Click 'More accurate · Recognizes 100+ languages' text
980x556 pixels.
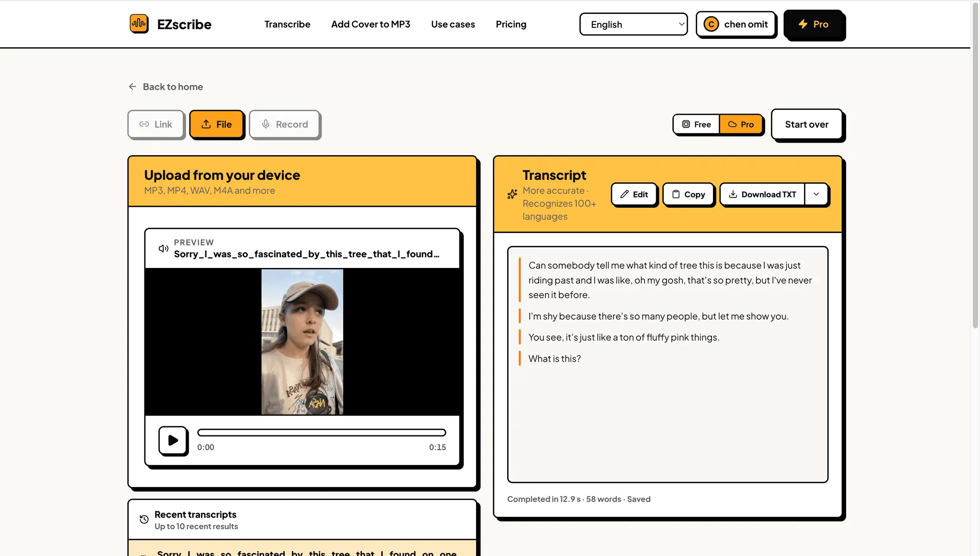click(559, 203)
